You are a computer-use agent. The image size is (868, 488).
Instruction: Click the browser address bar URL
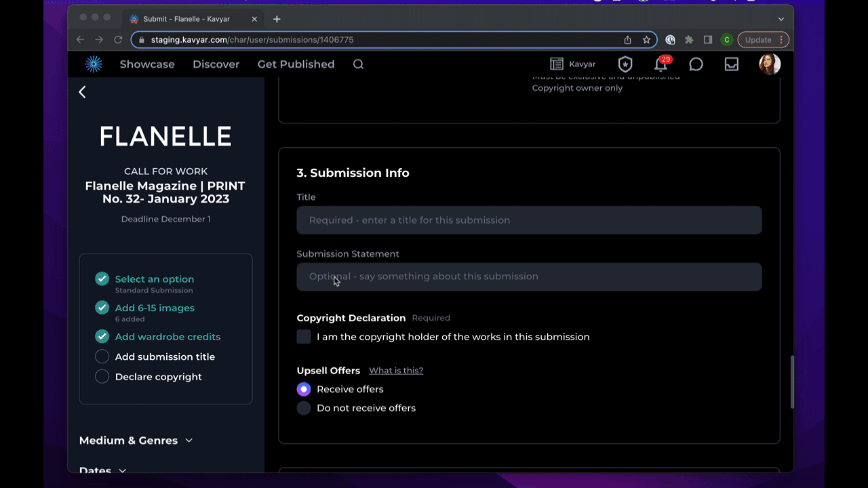point(252,40)
